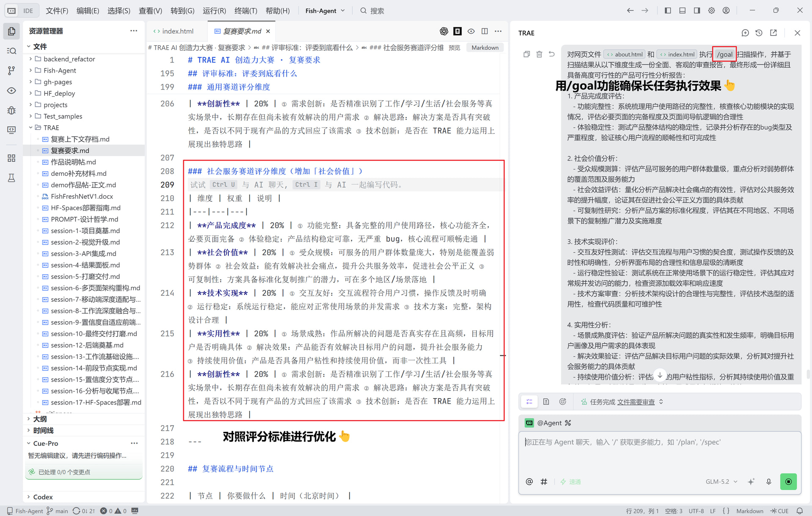Viewport: 812px width, 516px height.
Task: Open the 编辑(E) menu
Action: coord(88,11)
